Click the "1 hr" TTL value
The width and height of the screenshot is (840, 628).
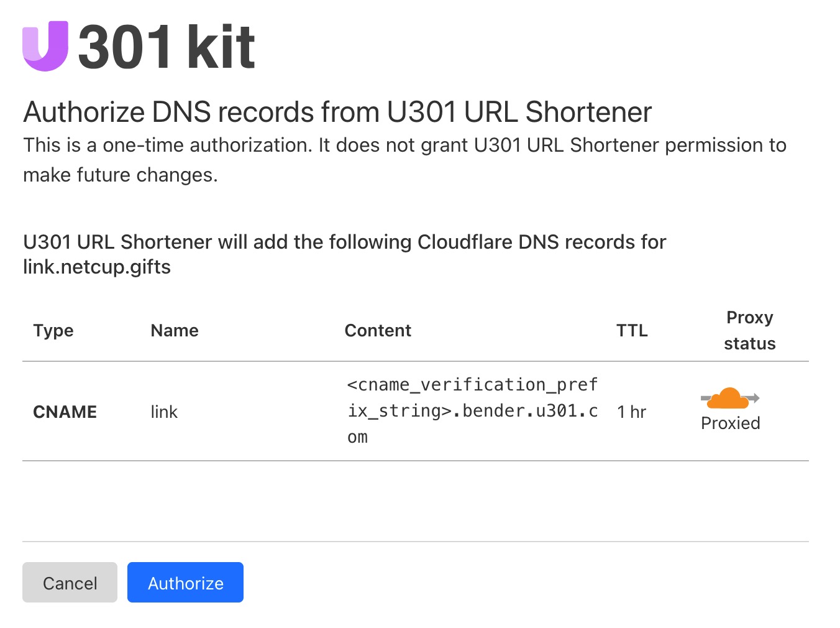click(x=631, y=412)
